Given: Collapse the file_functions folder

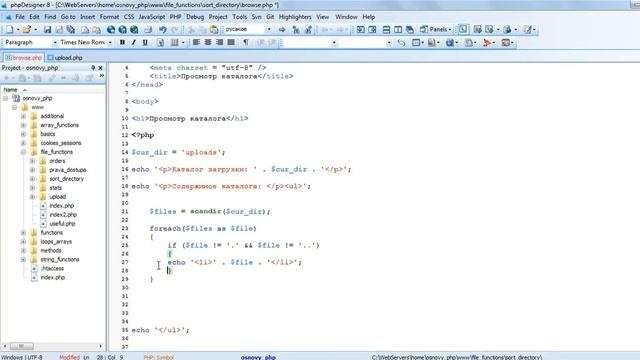Looking at the screenshot, I should (x=23, y=152).
